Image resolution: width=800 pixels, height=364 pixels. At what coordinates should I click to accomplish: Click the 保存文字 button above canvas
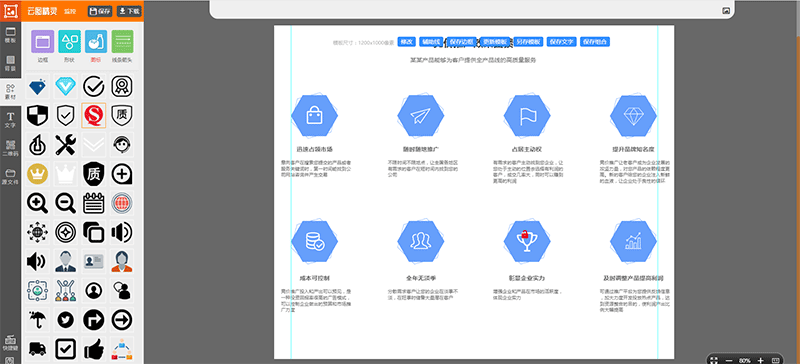(561, 42)
